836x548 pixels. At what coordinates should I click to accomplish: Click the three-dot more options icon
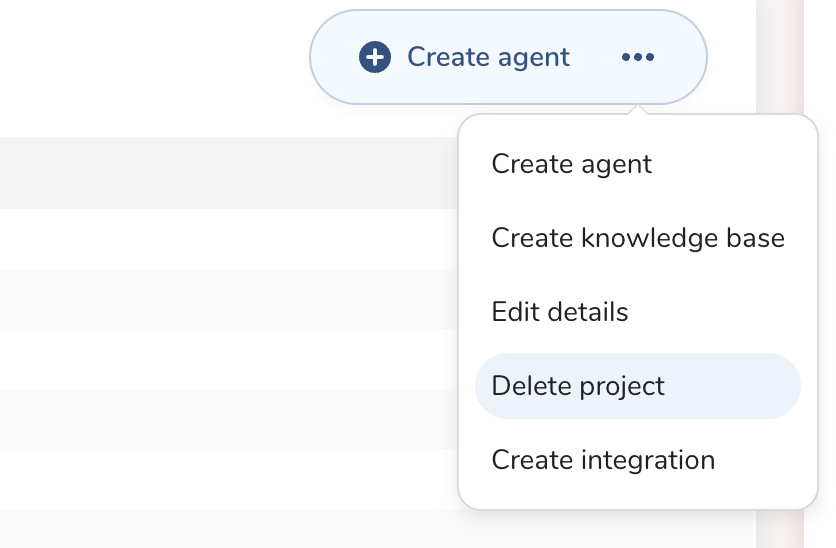coord(637,58)
